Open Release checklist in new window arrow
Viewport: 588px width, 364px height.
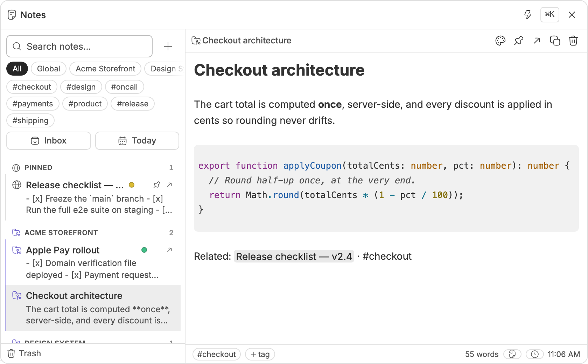coord(169,185)
